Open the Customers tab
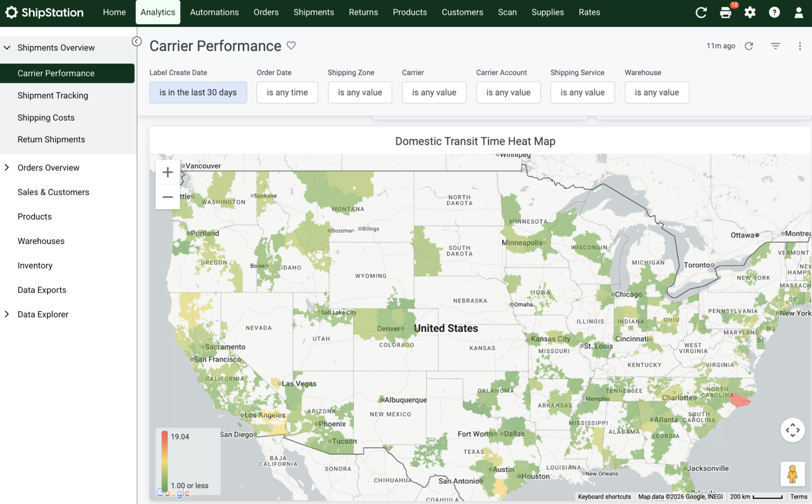 (463, 12)
